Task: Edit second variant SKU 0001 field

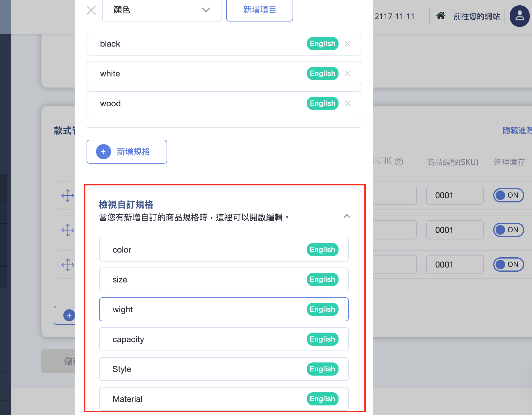Action: point(455,230)
